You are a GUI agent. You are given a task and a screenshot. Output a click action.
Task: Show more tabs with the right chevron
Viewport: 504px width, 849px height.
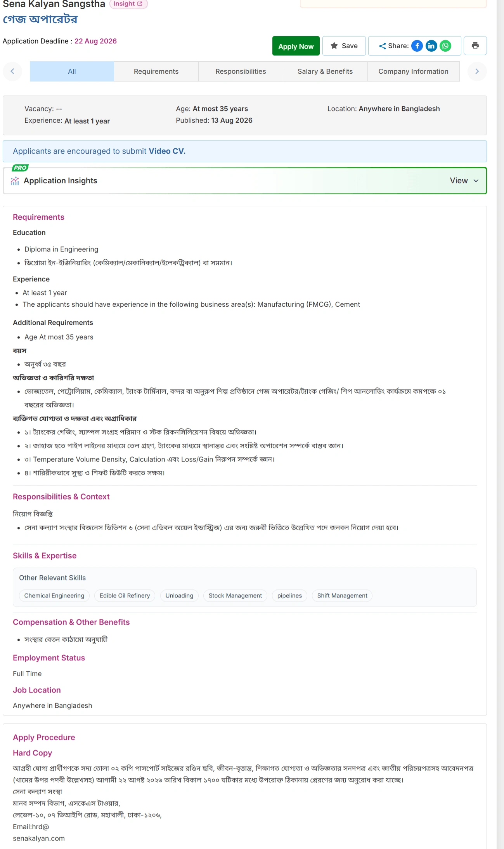[x=477, y=71]
